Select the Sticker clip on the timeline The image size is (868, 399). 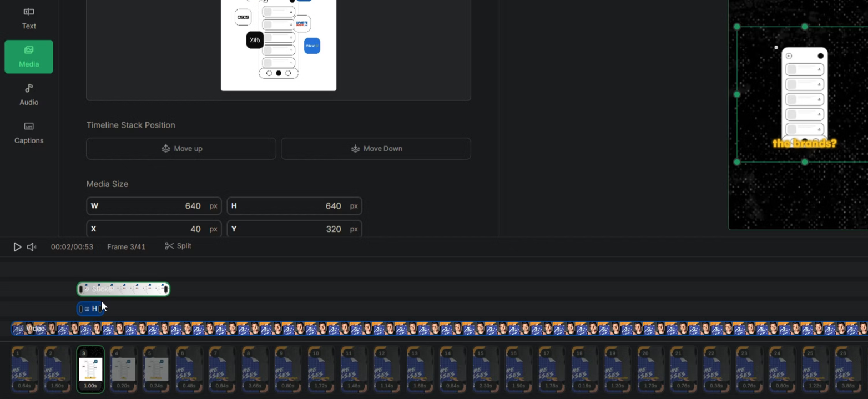point(123,289)
